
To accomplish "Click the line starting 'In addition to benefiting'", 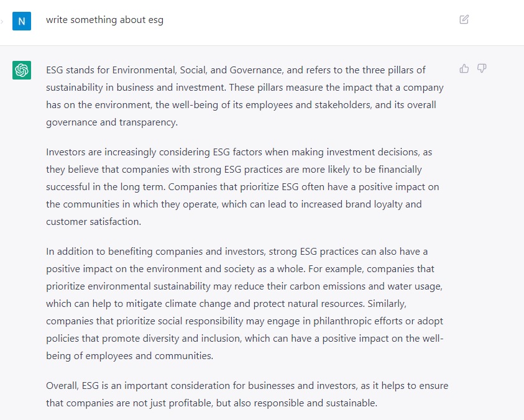I will (x=237, y=252).
